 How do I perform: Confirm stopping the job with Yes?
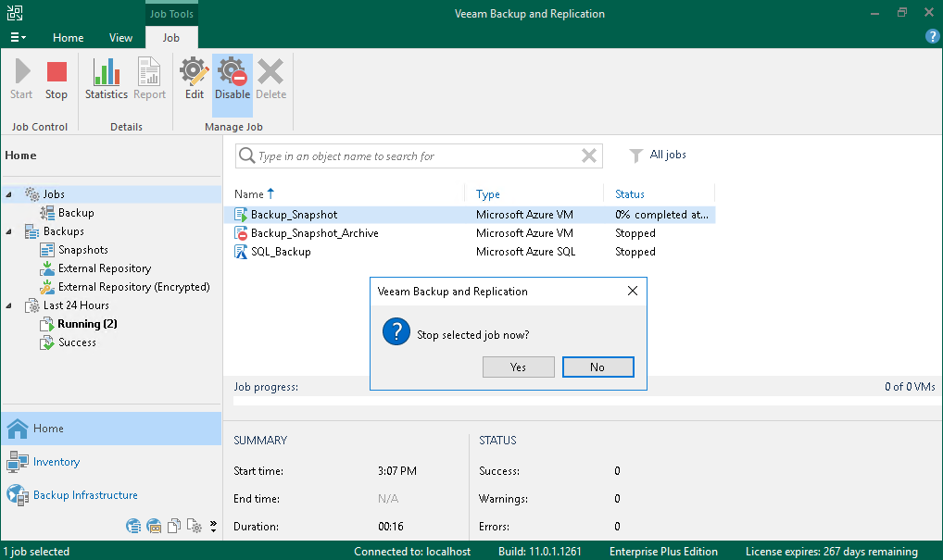click(x=519, y=367)
